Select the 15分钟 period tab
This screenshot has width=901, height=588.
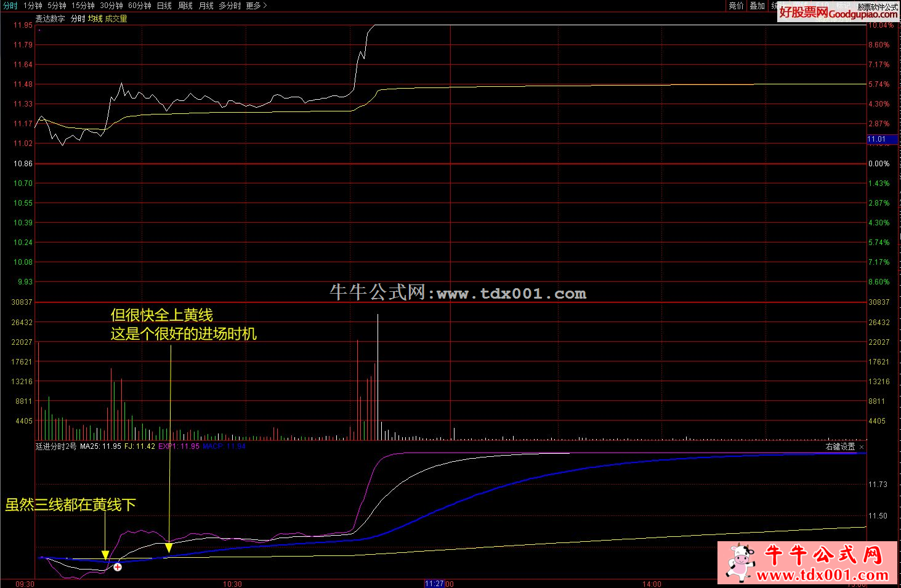(83, 6)
